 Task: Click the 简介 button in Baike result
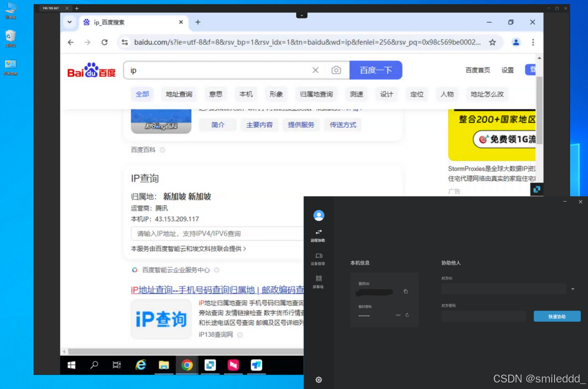click(218, 125)
